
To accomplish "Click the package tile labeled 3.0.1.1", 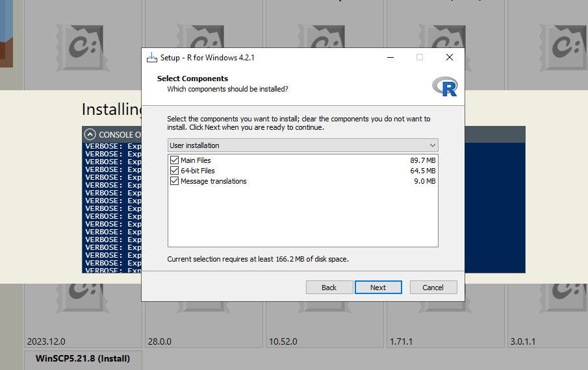I will [x=548, y=315].
